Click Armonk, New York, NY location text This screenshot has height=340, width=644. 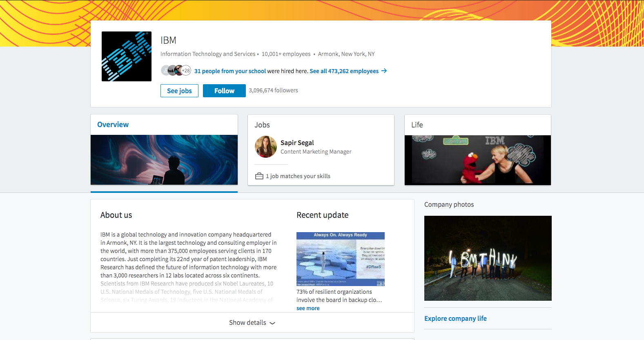click(x=346, y=54)
